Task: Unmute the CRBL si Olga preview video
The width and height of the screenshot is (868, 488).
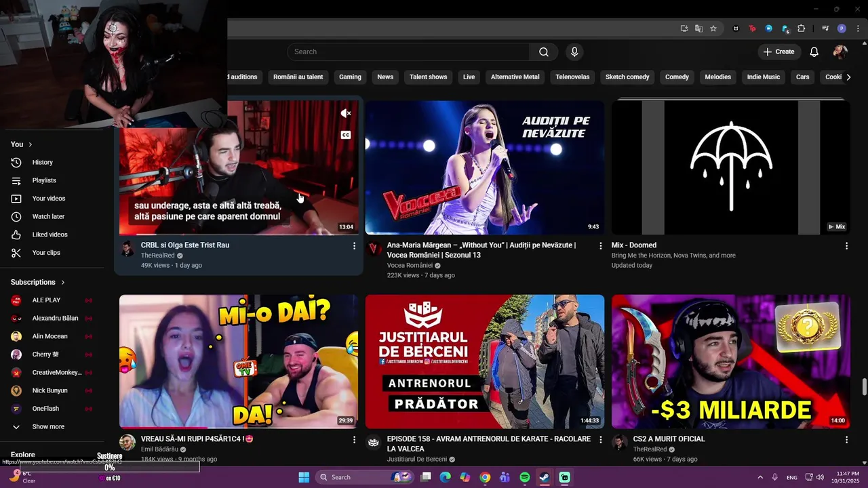Action: (x=346, y=113)
